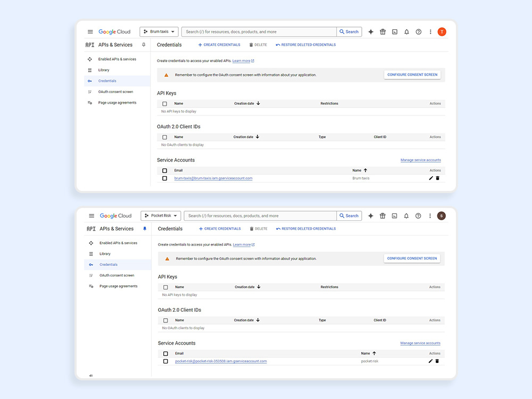Activate Cloud Shell in Pocket Risk console

pos(394,216)
